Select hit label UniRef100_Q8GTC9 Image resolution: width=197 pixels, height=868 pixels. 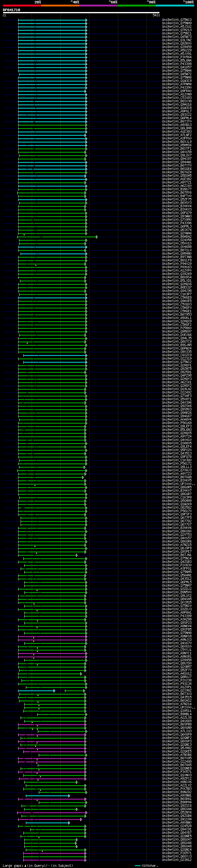[176, 341]
